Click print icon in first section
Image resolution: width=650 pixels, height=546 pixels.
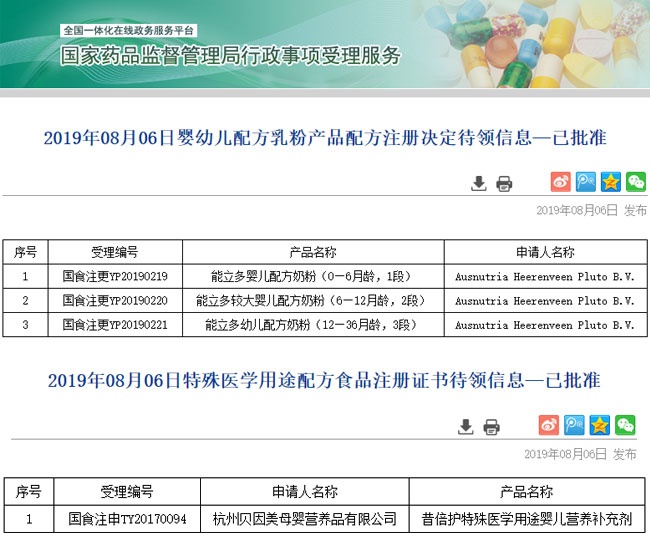(x=504, y=183)
